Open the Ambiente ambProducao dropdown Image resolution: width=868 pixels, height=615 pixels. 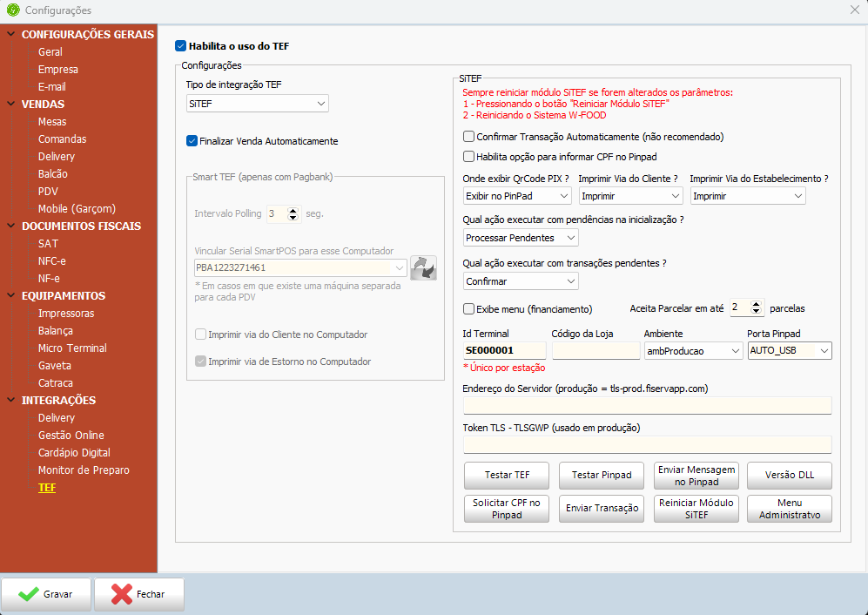(x=693, y=351)
